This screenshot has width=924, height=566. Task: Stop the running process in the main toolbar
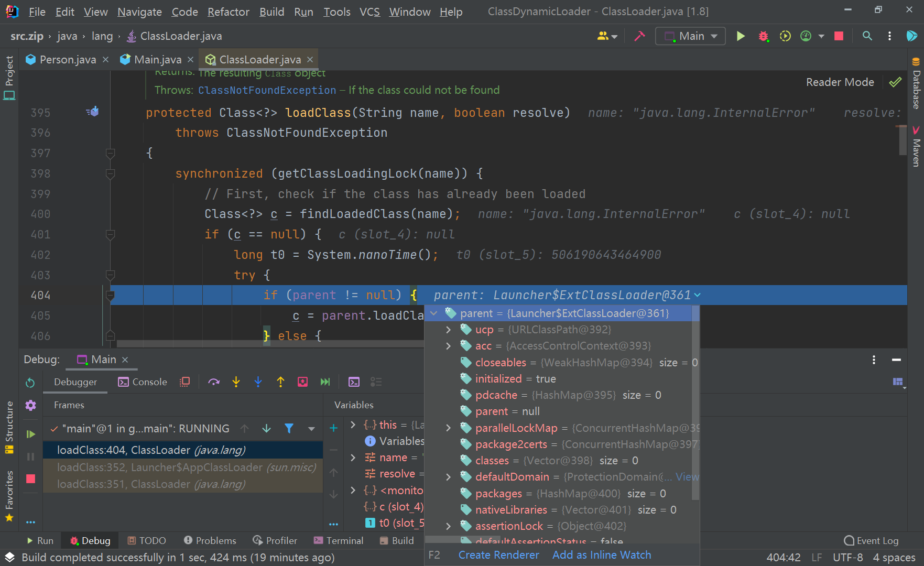click(x=839, y=36)
